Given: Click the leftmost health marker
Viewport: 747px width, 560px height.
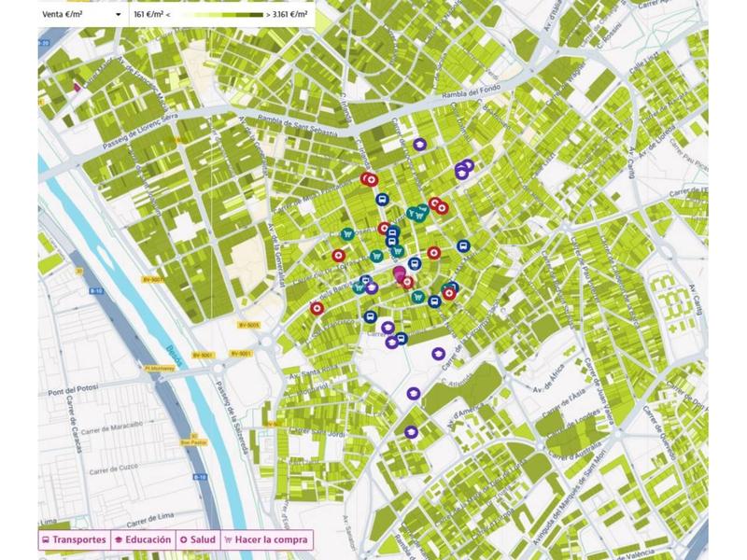Looking at the screenshot, I should pos(317,307).
